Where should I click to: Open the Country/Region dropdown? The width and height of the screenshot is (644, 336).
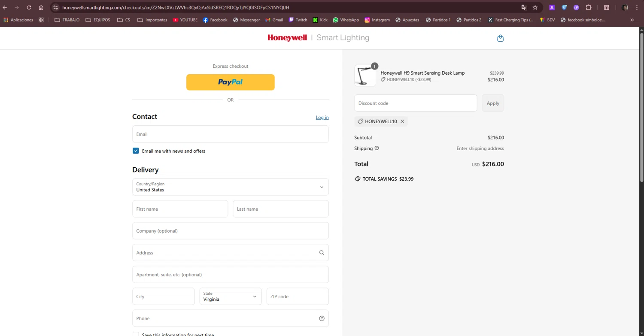231,187
